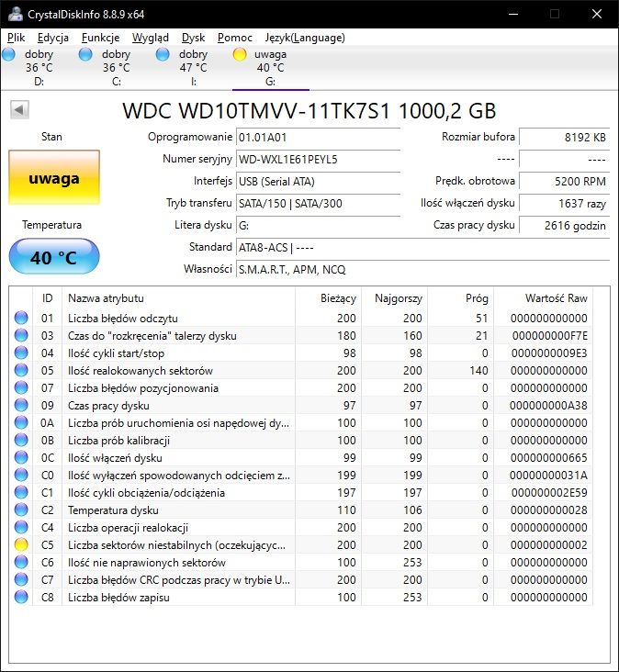The image size is (619, 672).
Task: Click the standard field ATA8-ACS
Action: [x=422, y=248]
